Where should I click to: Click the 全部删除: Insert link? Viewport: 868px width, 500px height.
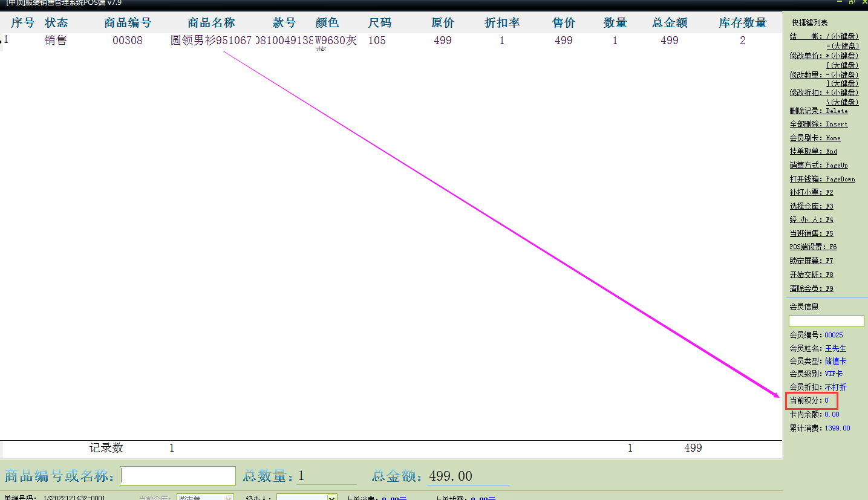(818, 124)
